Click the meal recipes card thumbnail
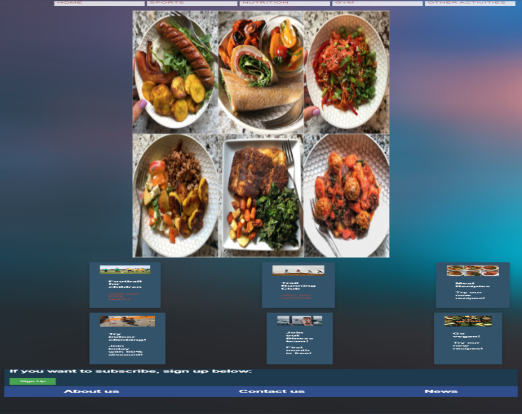 click(x=473, y=270)
